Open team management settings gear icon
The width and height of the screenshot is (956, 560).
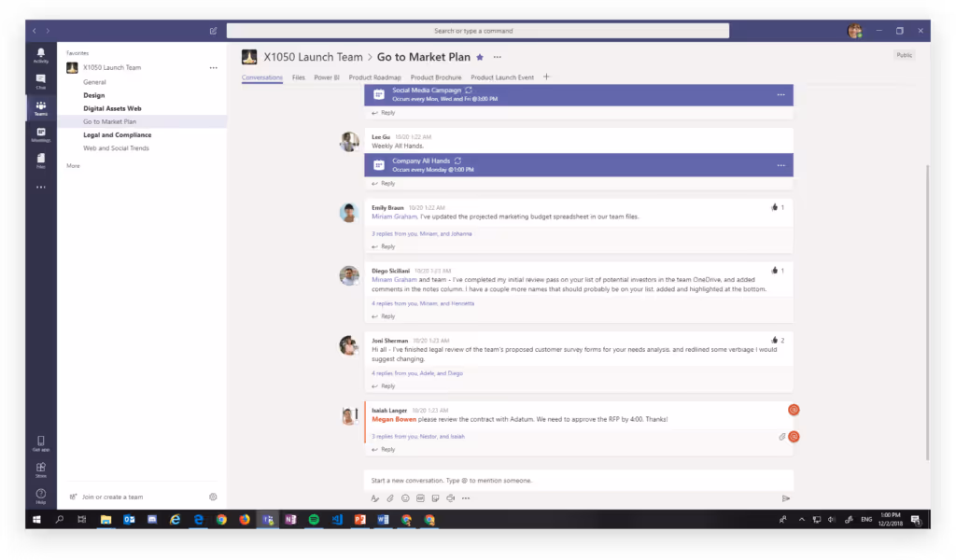[213, 497]
